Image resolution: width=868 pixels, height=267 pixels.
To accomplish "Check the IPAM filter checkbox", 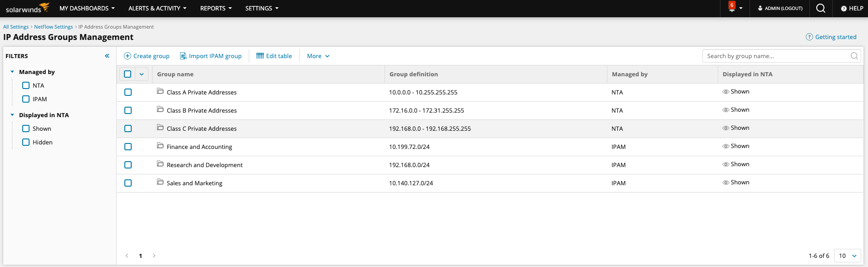I will click(26, 99).
